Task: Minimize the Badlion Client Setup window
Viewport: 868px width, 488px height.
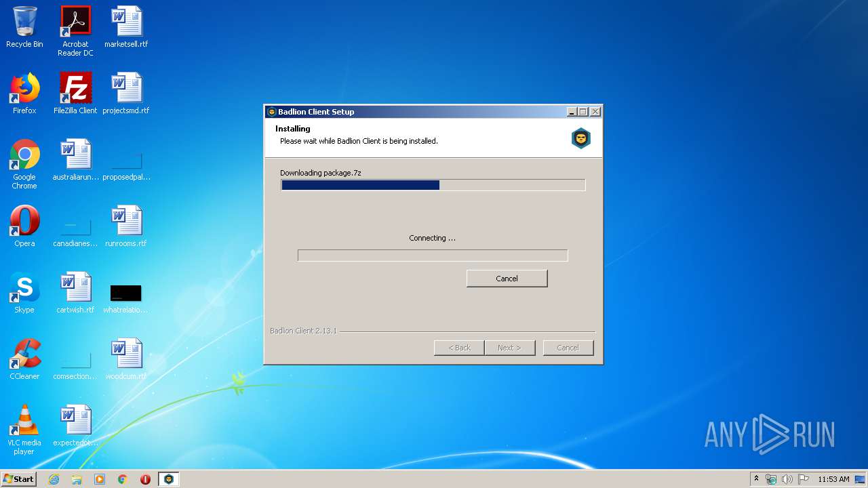Action: 572,112
